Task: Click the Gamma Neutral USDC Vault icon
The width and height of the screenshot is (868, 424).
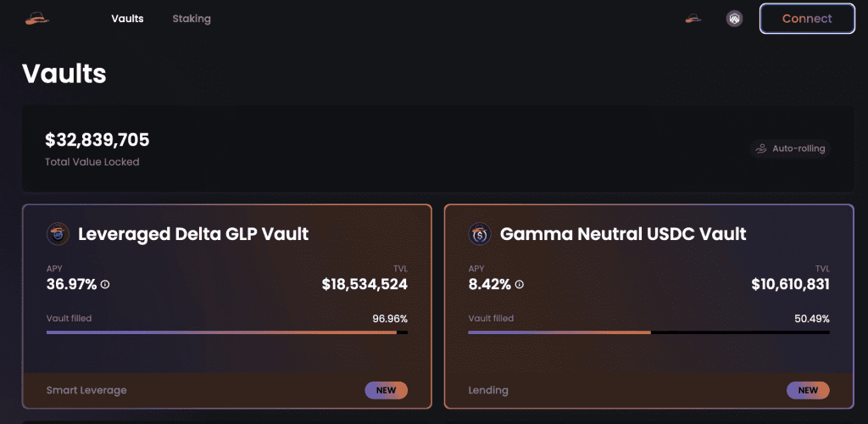Action: click(x=480, y=234)
